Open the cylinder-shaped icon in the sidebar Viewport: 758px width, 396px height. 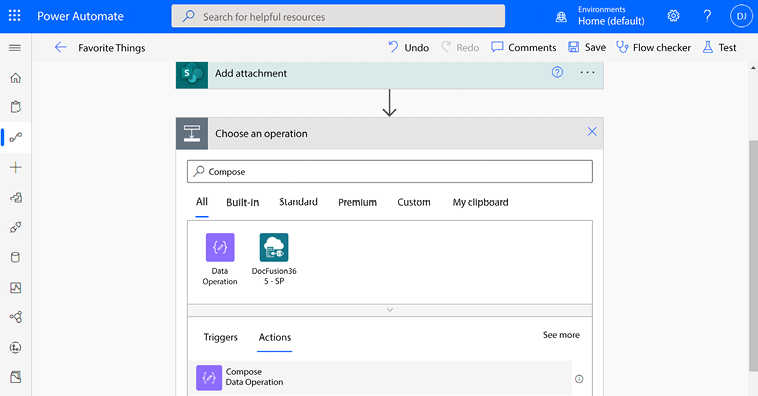(15, 257)
